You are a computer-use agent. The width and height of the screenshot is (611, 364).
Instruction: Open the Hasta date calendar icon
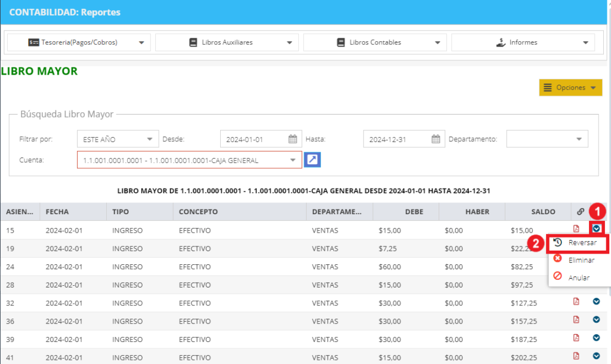436,139
